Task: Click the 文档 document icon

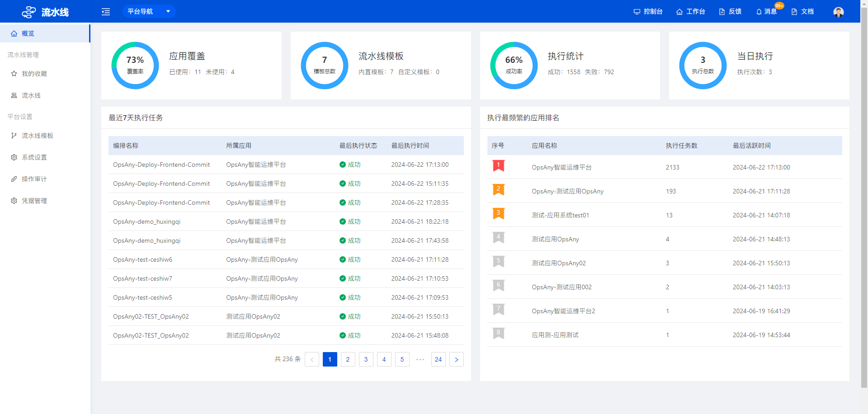Action: tap(794, 12)
